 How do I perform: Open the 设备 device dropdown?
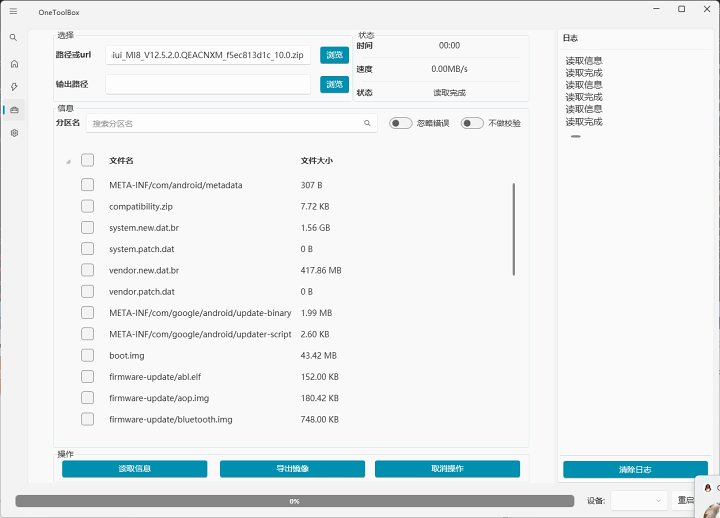click(x=639, y=500)
